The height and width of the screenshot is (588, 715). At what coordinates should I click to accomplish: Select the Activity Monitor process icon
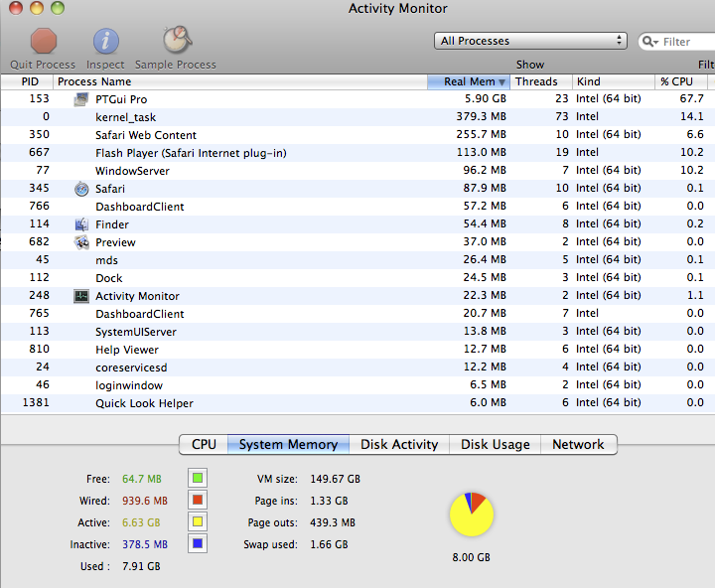[x=81, y=296]
